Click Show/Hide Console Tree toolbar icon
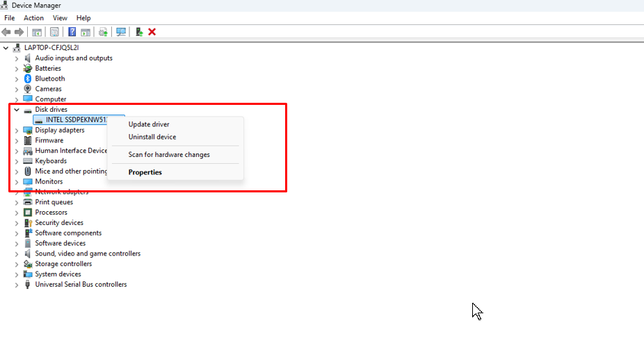Viewport: 644px width, 357px height. tap(37, 32)
